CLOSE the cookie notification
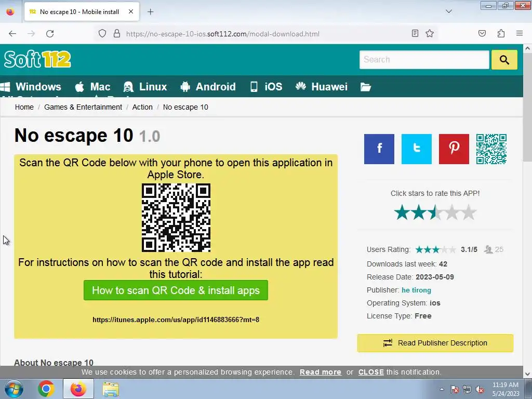Image resolution: width=532 pixels, height=399 pixels. pyautogui.click(x=371, y=372)
